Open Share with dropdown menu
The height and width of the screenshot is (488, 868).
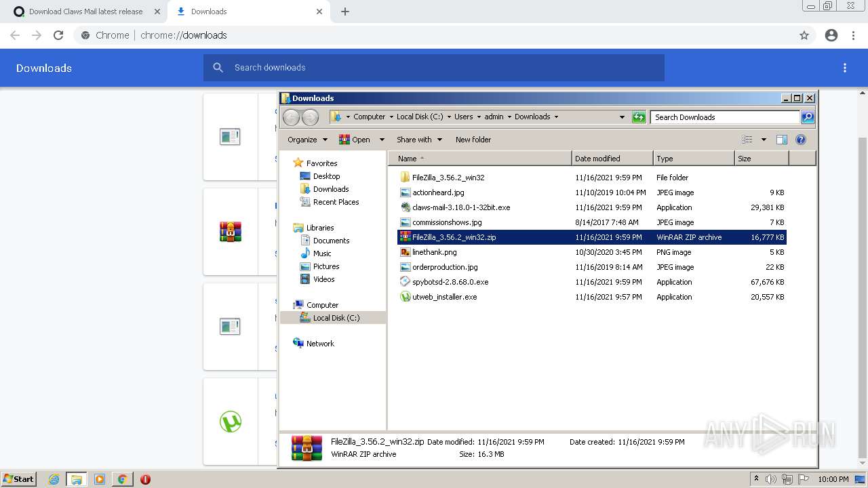point(419,140)
